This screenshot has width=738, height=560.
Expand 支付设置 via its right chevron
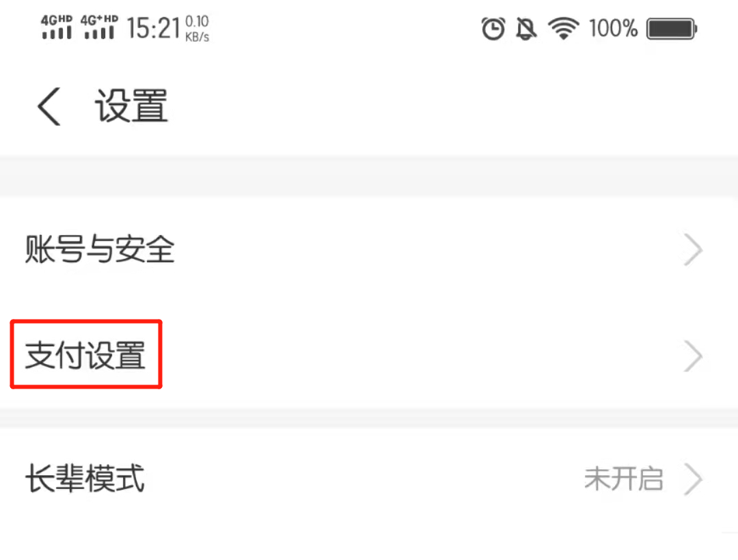pos(694,356)
